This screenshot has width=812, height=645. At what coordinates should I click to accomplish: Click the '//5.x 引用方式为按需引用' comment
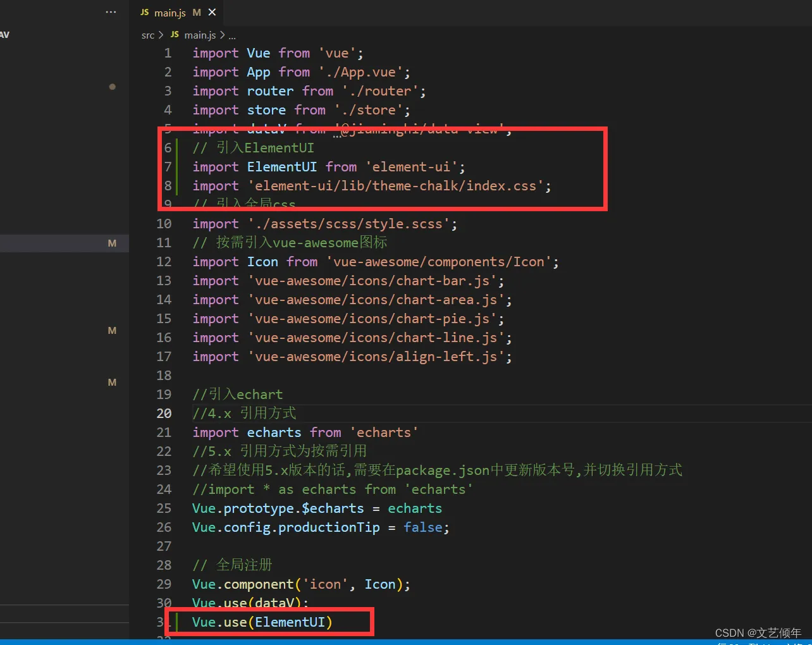click(280, 451)
